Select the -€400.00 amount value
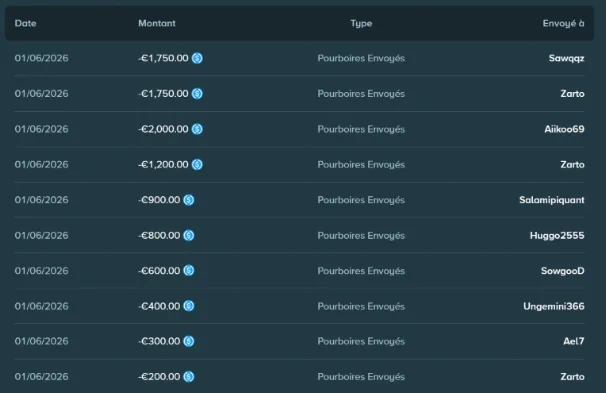The width and height of the screenshot is (606, 393). (159, 306)
